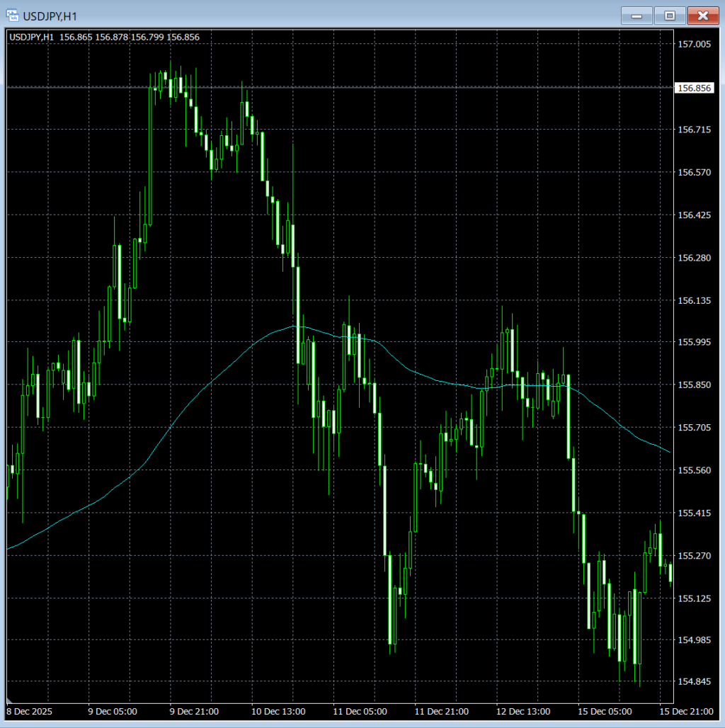Click the 12 Dec 13:00 time label
This screenshot has width=725, height=728.
(x=523, y=711)
